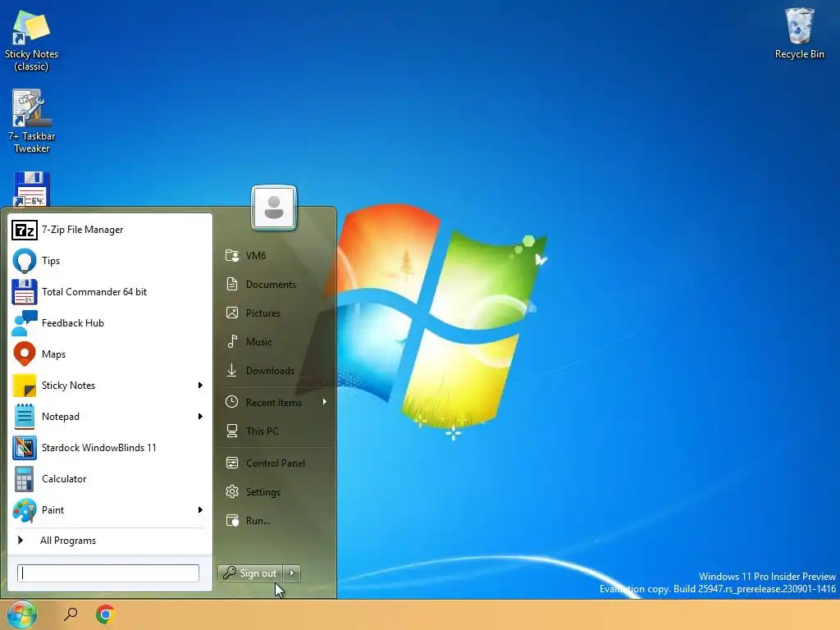Screen dimensions: 840x630
Task: Open Documents folder icon
Action: point(232,285)
